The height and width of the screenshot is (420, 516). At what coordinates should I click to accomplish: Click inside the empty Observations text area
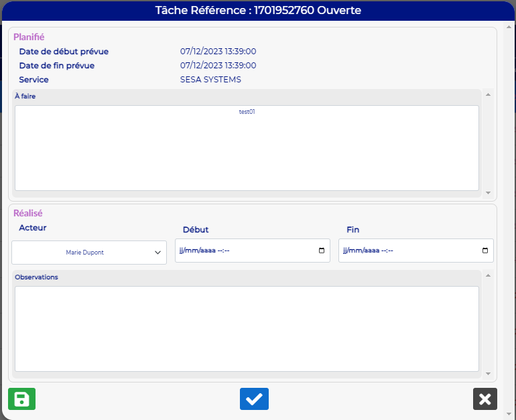pyautogui.click(x=247, y=328)
